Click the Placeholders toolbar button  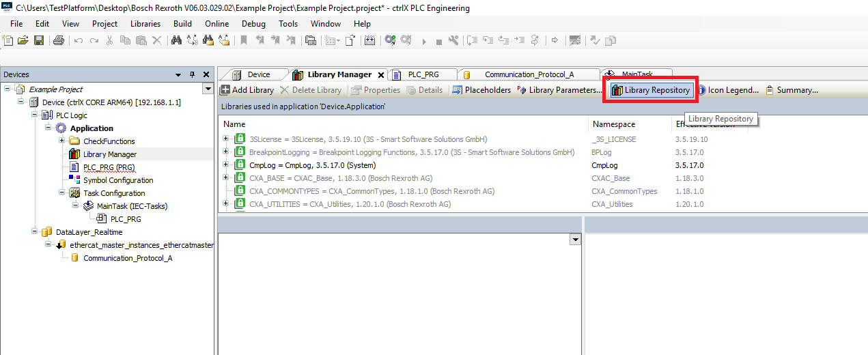tap(481, 90)
